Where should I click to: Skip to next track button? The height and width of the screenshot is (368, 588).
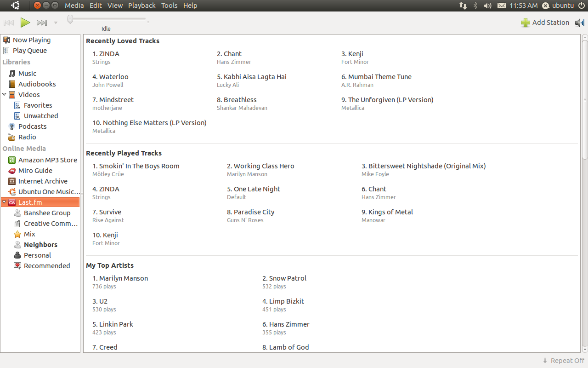click(42, 23)
